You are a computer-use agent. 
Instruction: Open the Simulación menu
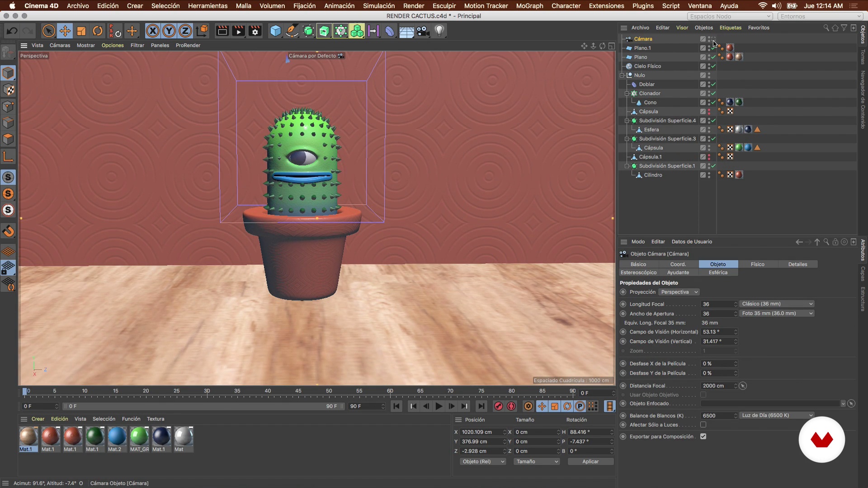pos(378,6)
